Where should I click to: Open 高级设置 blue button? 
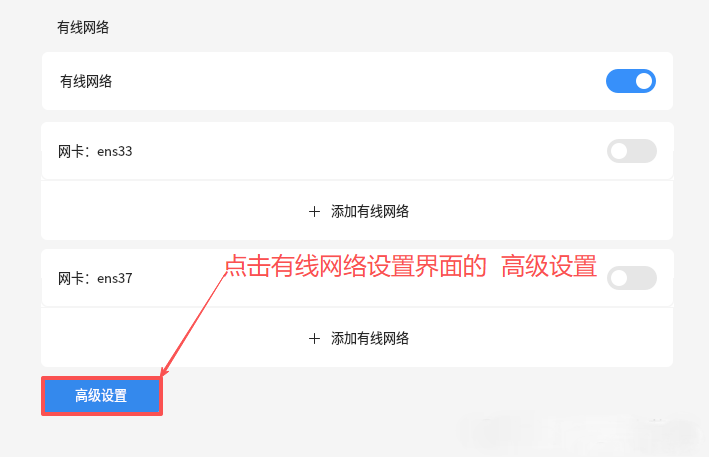click(x=101, y=396)
